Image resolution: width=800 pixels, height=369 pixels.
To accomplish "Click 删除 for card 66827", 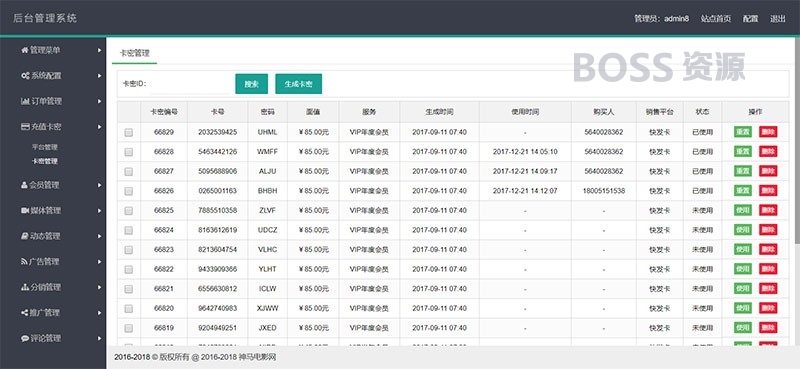I will click(768, 171).
